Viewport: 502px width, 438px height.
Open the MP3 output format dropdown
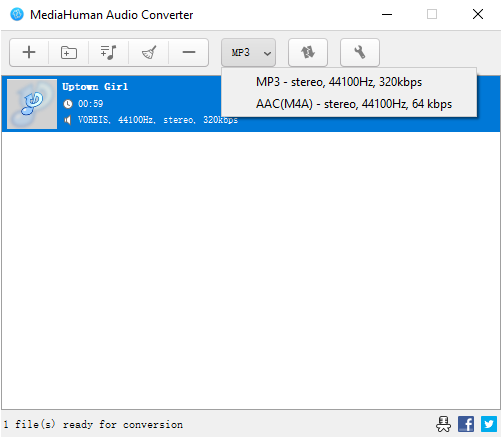pyautogui.click(x=248, y=52)
